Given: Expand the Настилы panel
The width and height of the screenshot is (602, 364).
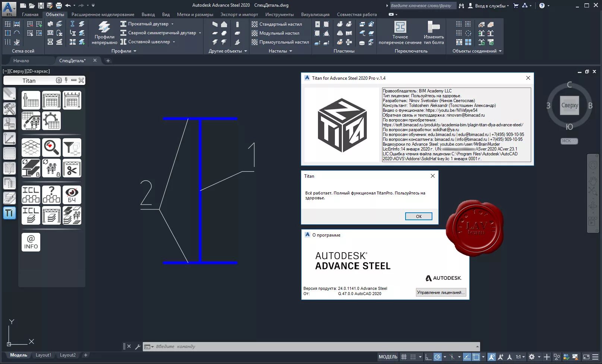Looking at the screenshot, I should pyautogui.click(x=280, y=51).
